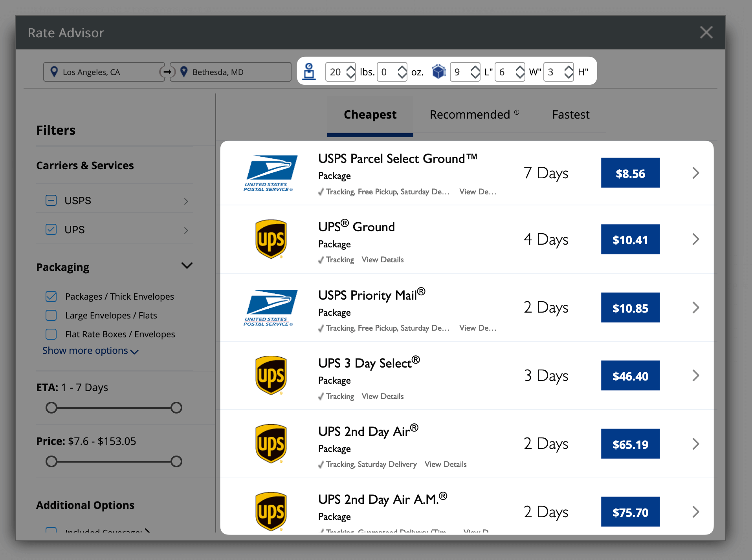The width and height of the screenshot is (752, 560).
Task: Click Price slider minimum handle
Action: click(x=51, y=461)
